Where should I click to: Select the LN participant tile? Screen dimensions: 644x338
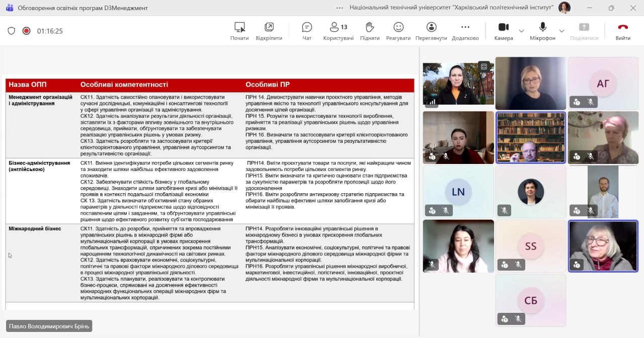tap(458, 192)
